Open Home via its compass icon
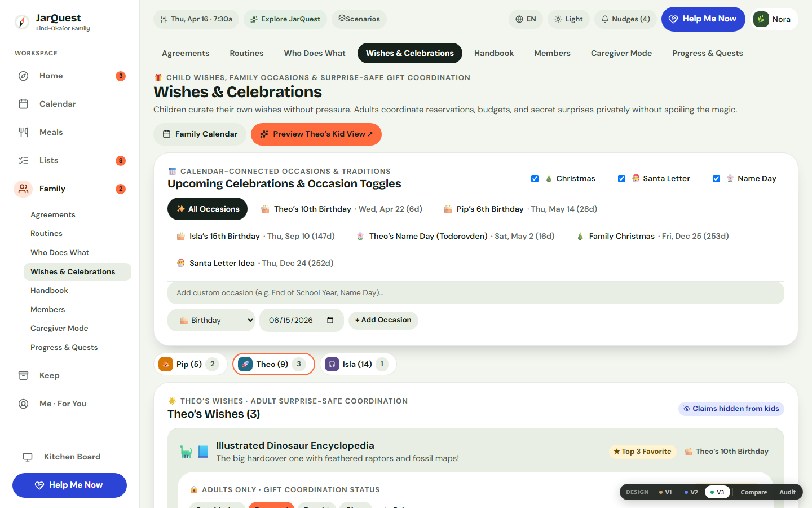 [23, 76]
